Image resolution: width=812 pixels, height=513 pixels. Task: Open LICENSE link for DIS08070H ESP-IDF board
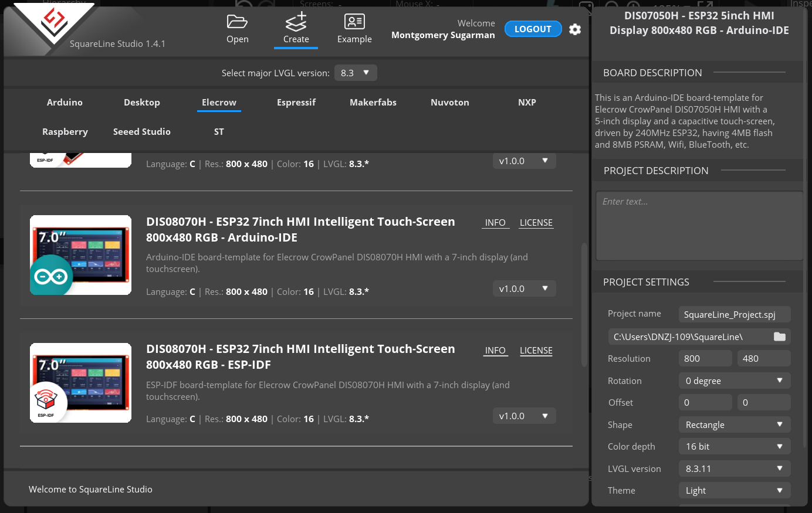(x=536, y=351)
